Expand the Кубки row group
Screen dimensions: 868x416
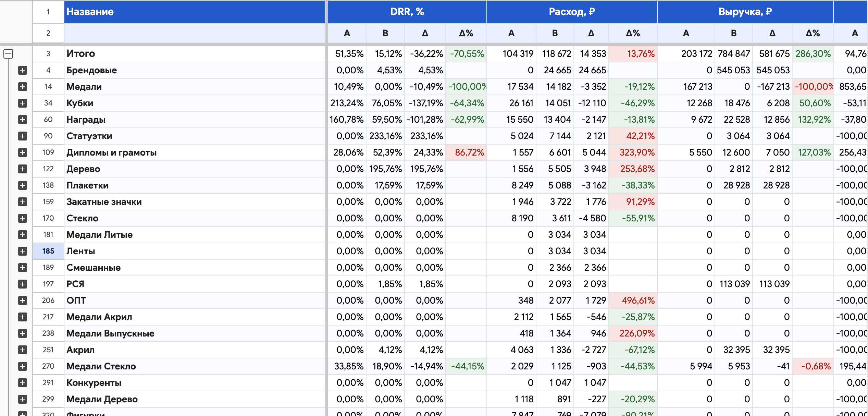pos(23,103)
